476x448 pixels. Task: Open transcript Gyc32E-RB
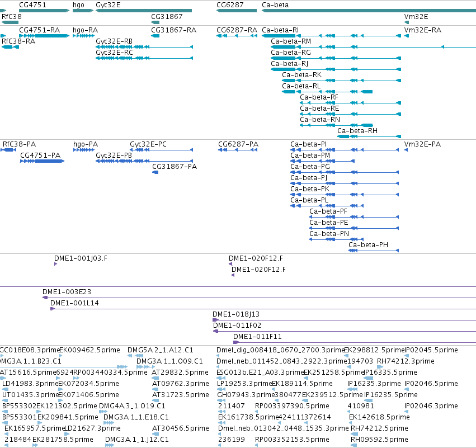pyautogui.click(x=114, y=41)
